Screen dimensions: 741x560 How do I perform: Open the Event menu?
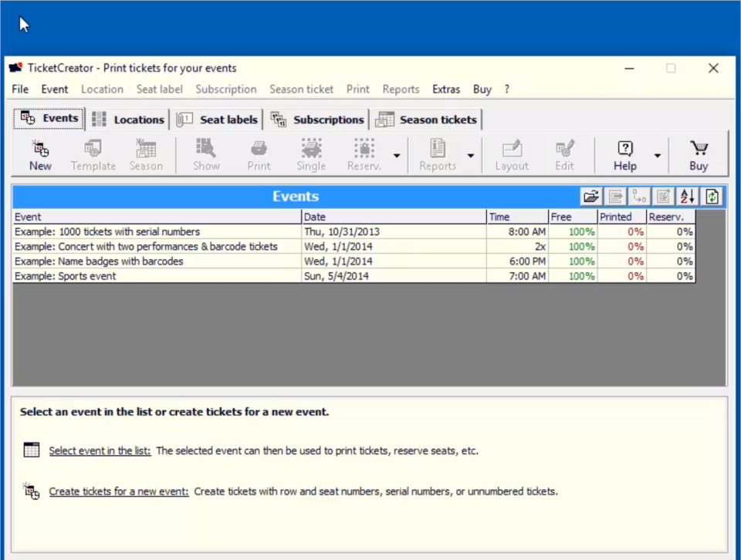point(54,89)
